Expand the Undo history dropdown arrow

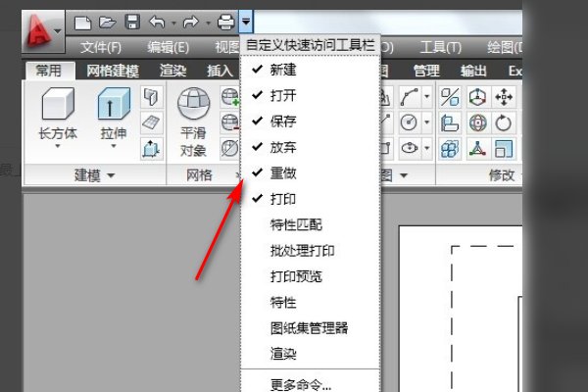coord(173,23)
